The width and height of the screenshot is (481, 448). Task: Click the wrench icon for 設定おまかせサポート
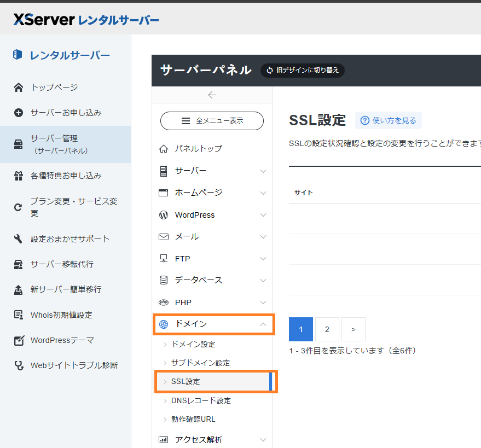pyautogui.click(x=19, y=239)
